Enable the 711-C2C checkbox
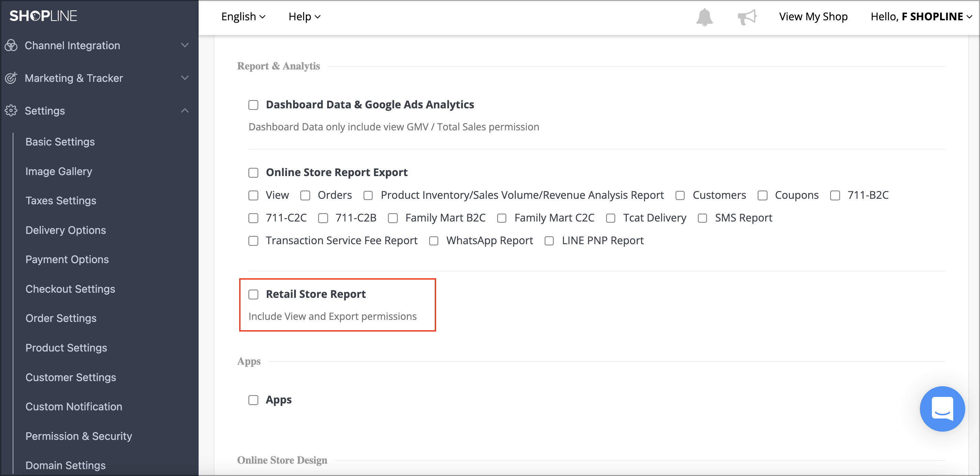980x476 pixels. (x=253, y=218)
